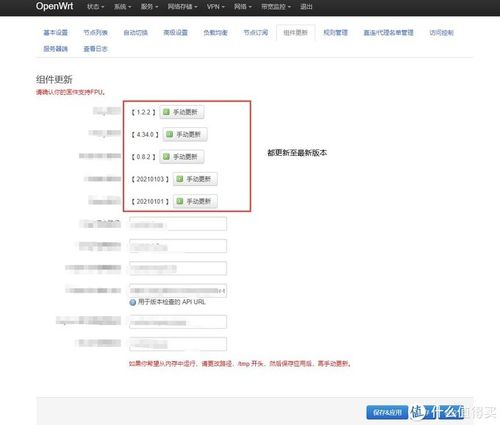This screenshot has height=425, width=500.
Task: Click the red FPU warning text
Action: click(x=71, y=92)
